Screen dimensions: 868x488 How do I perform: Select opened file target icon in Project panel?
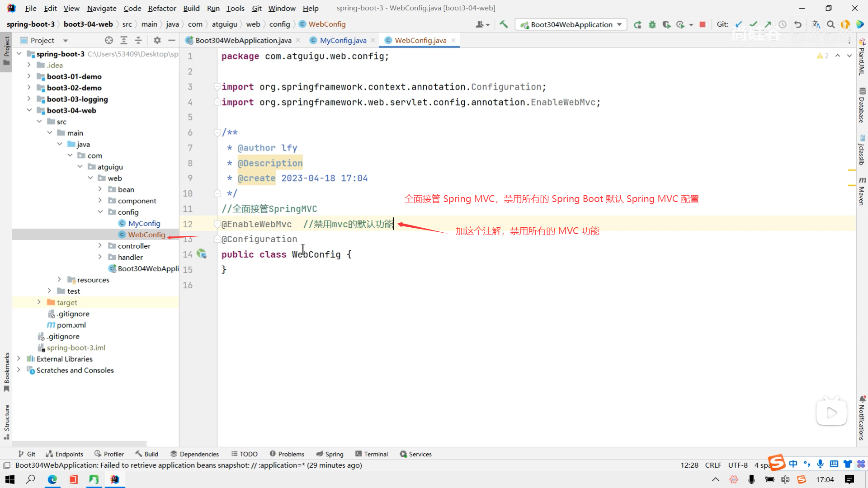tap(108, 40)
